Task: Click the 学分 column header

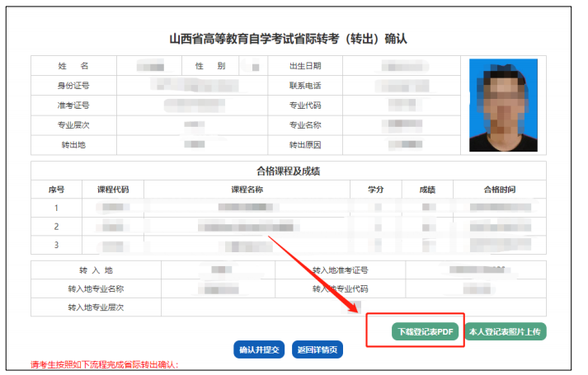Action: [x=376, y=190]
